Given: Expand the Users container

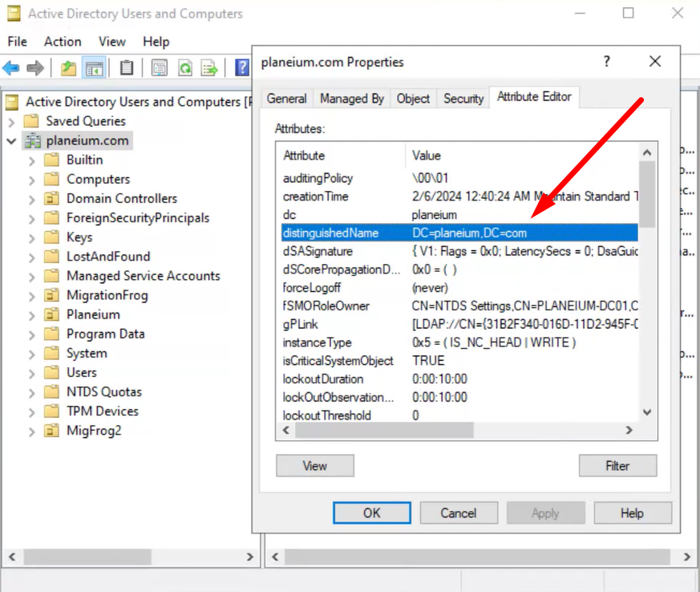Looking at the screenshot, I should point(31,372).
